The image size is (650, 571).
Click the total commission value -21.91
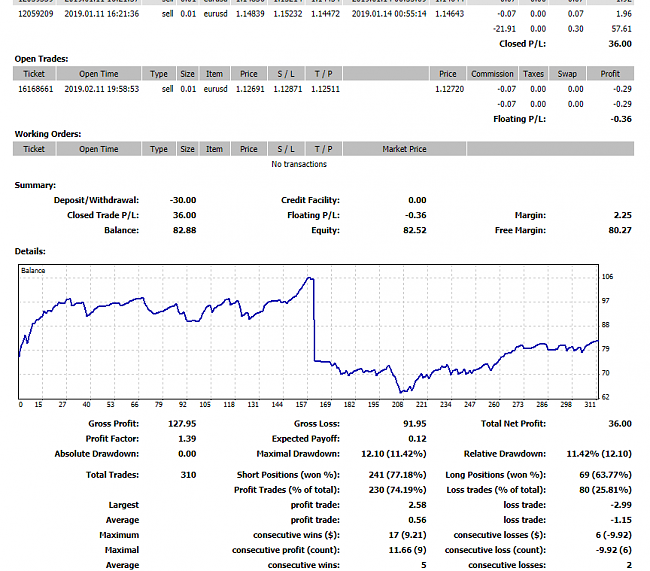pos(504,29)
